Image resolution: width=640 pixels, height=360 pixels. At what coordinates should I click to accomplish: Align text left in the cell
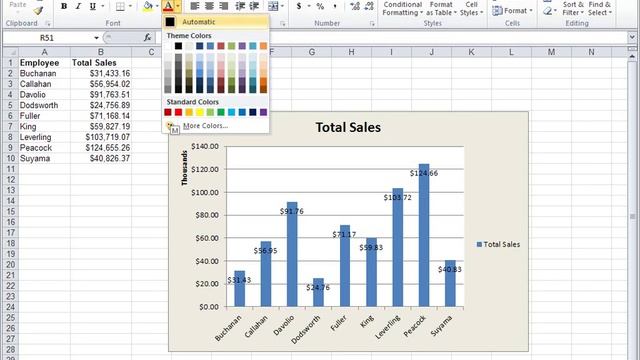click(x=195, y=6)
